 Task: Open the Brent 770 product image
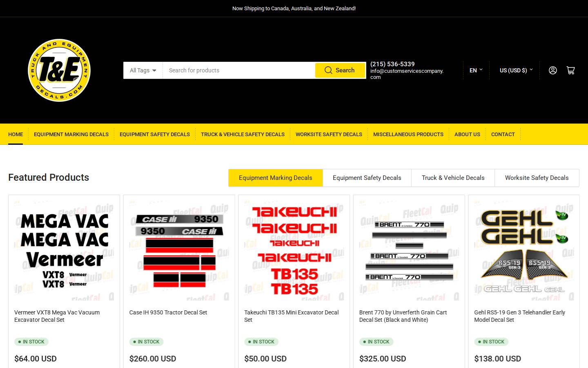point(409,251)
